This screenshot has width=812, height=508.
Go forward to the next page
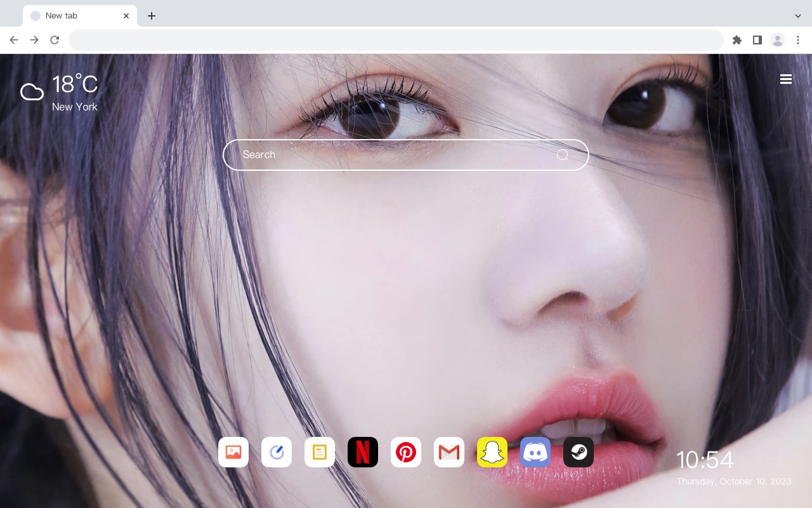click(34, 40)
